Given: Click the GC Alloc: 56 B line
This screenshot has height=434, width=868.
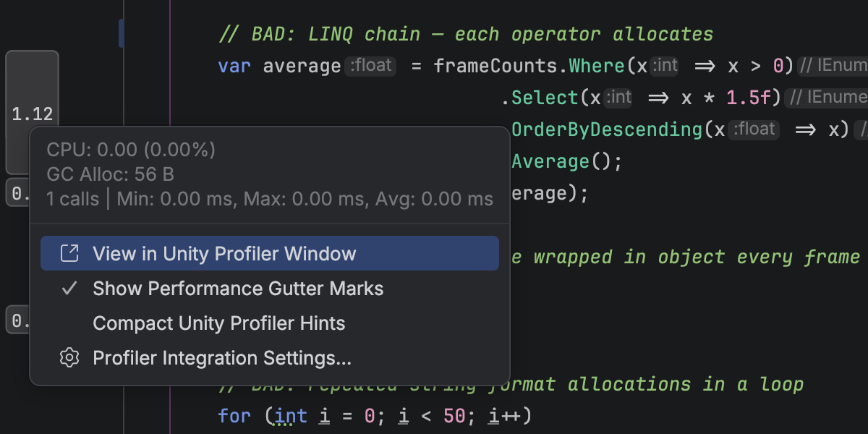Looking at the screenshot, I should point(110,174).
